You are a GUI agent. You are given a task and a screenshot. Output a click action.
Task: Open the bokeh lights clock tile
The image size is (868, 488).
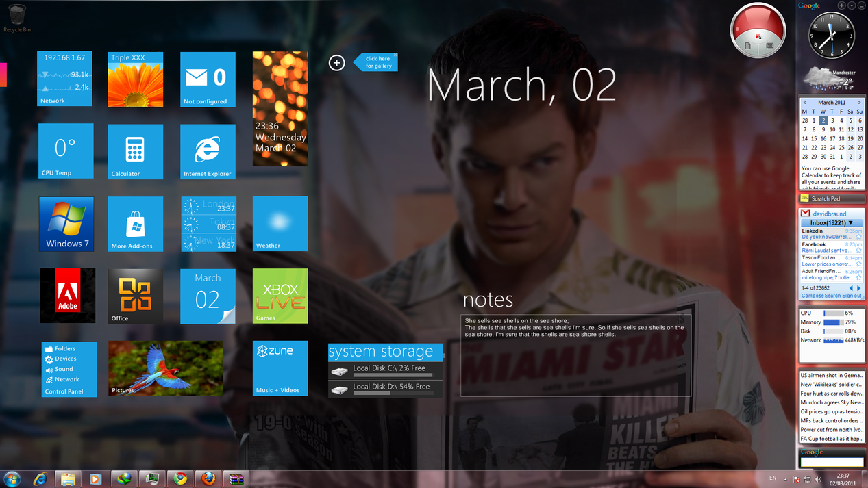click(x=280, y=109)
